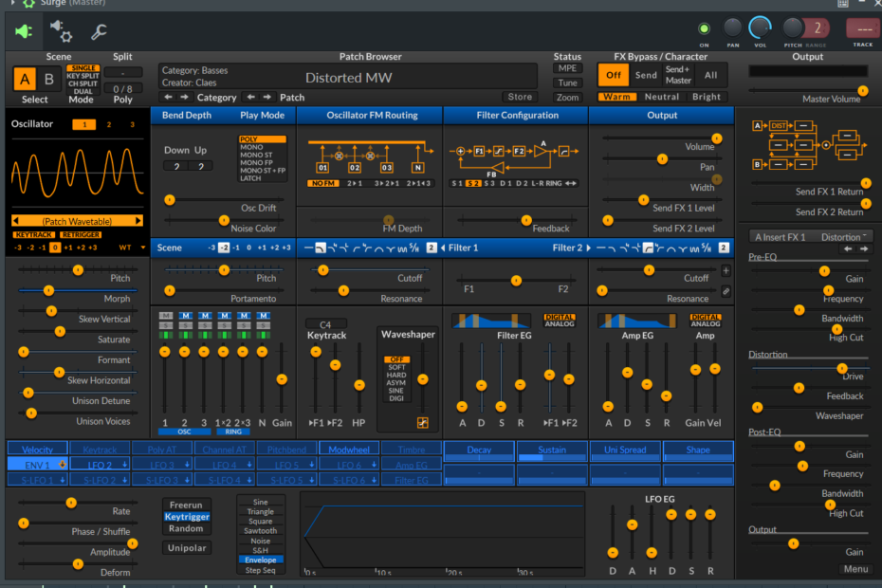This screenshot has width=882, height=588.
Task: Click Filter 1 subtype number 2
Action: tap(432, 248)
